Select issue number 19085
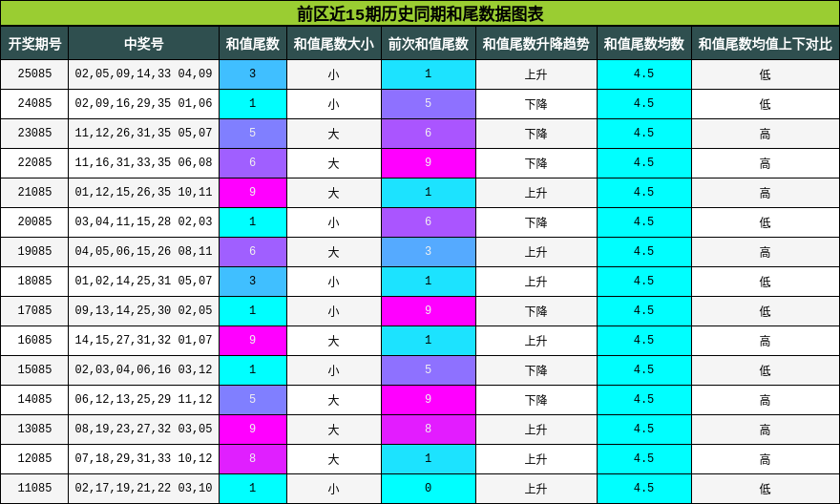 click(34, 251)
